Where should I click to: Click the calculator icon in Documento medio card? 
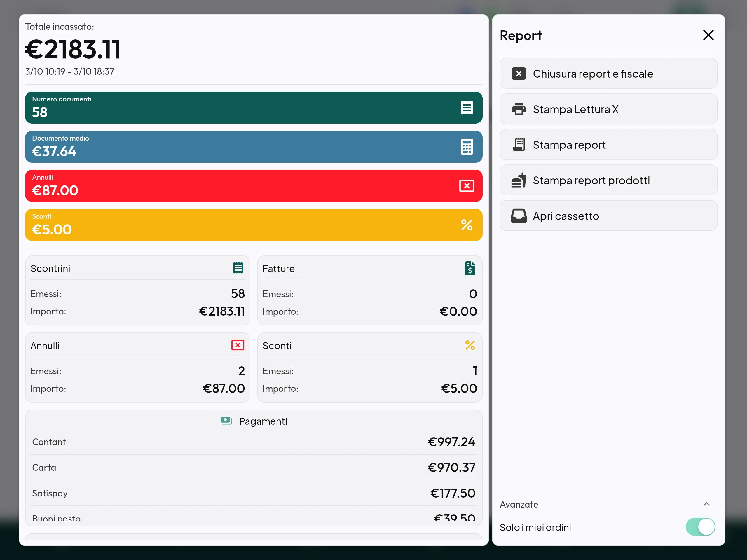(x=467, y=147)
